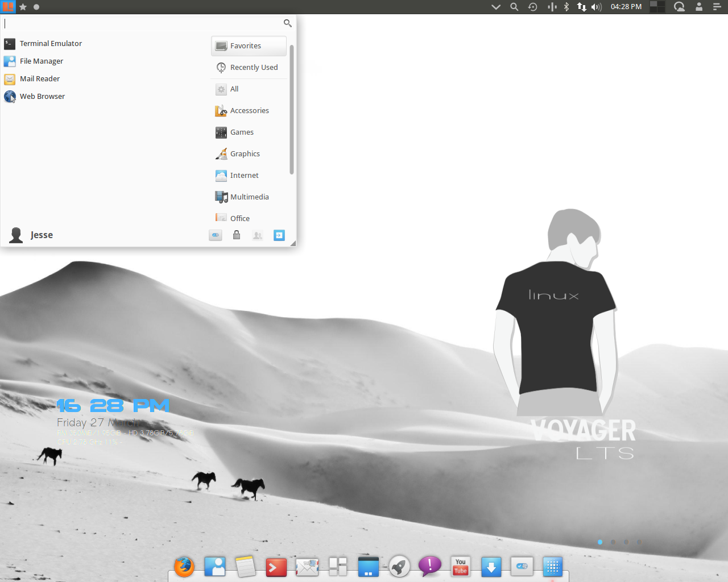Viewport: 728px width, 582px height.
Task: Open the blue download arrow dock icon
Action: (x=491, y=567)
